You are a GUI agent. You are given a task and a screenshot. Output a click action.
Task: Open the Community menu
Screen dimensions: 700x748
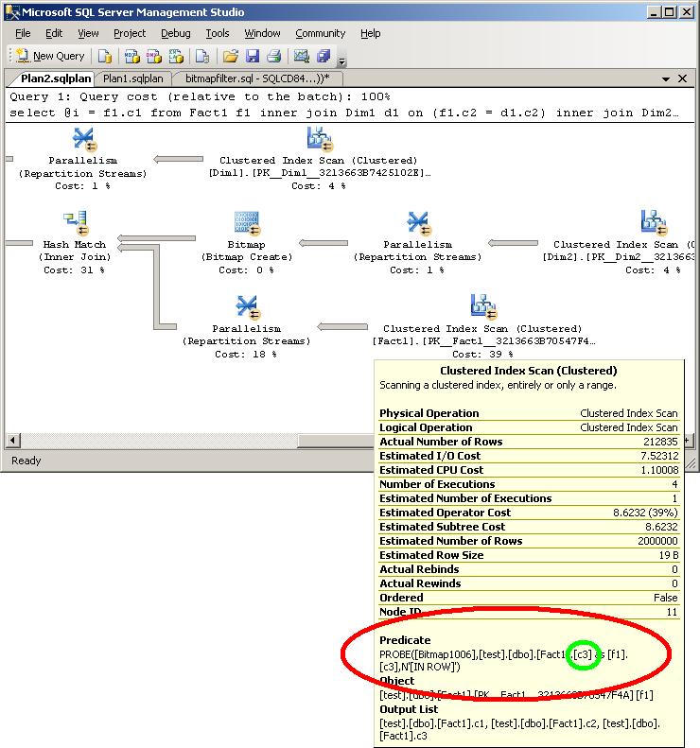(x=320, y=33)
